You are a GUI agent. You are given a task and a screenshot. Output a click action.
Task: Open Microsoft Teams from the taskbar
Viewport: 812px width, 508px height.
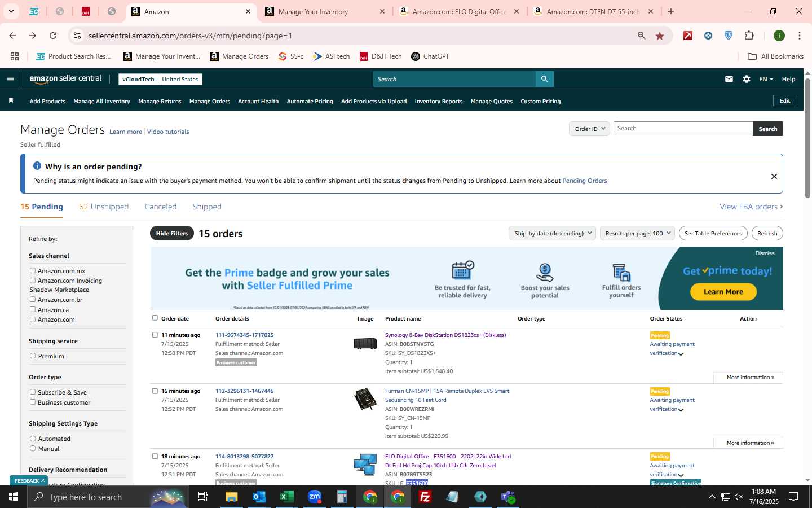click(x=508, y=497)
